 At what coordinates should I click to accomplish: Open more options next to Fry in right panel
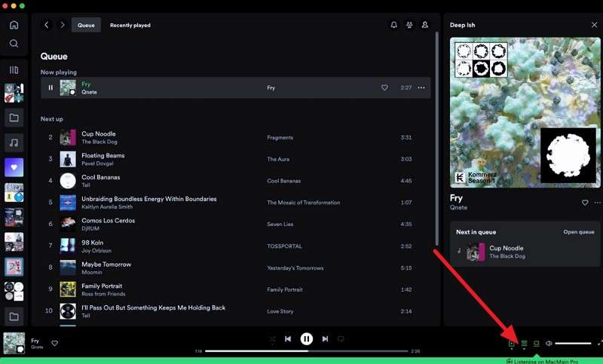point(598,203)
